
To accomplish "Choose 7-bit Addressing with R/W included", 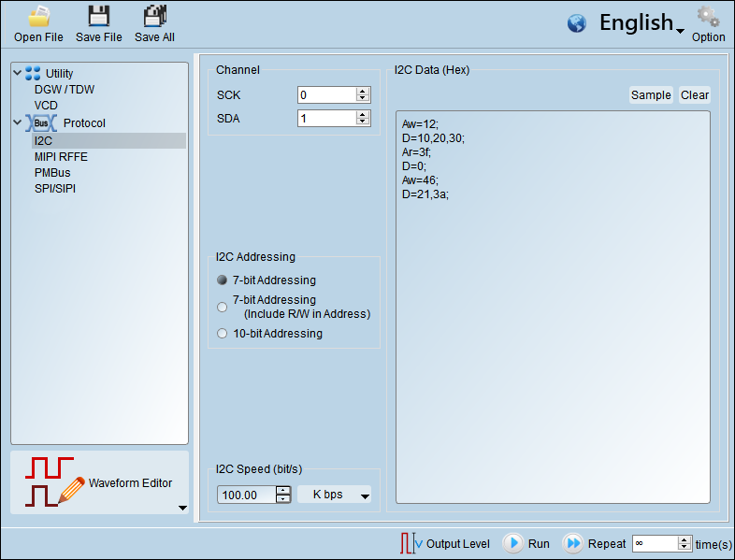I will click(x=222, y=307).
